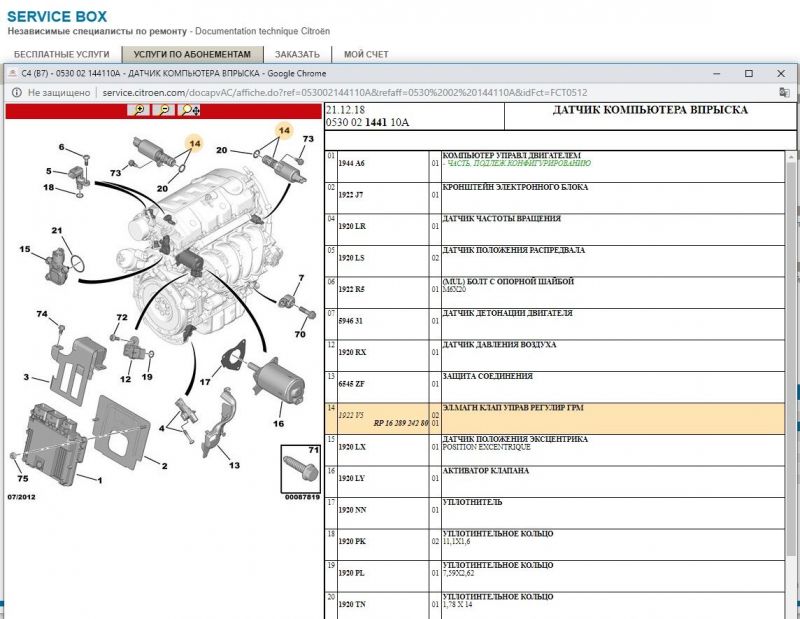Click part reference 1944 A6 in table
Screen dimensions: 800x619
[x=352, y=162]
